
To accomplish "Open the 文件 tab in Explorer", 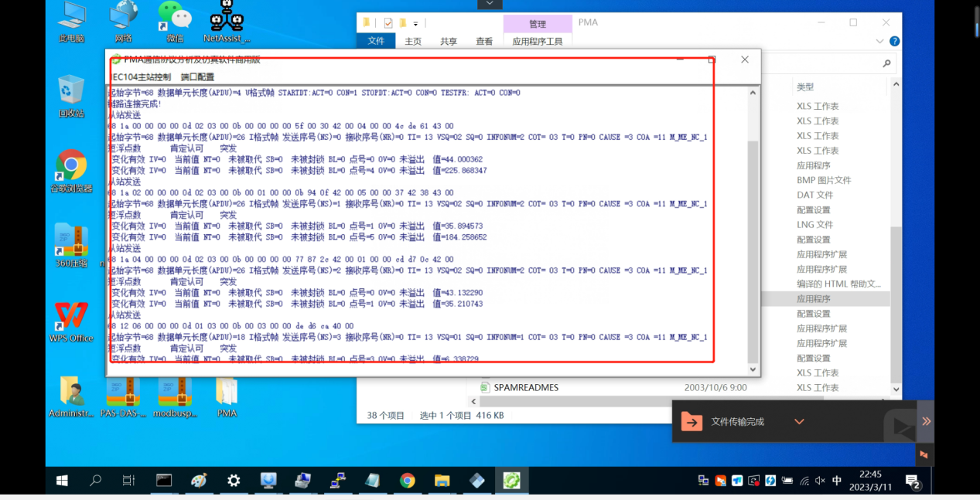I will (x=376, y=42).
